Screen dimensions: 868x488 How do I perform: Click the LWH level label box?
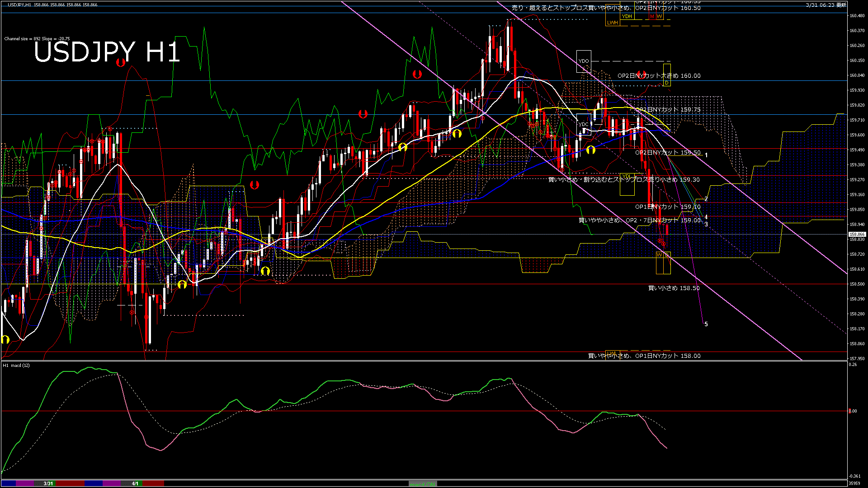pos(612,23)
